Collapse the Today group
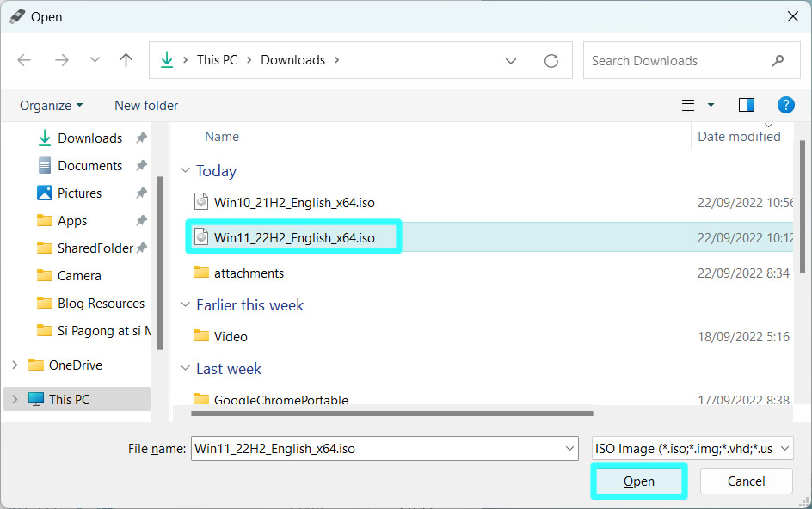 185,170
